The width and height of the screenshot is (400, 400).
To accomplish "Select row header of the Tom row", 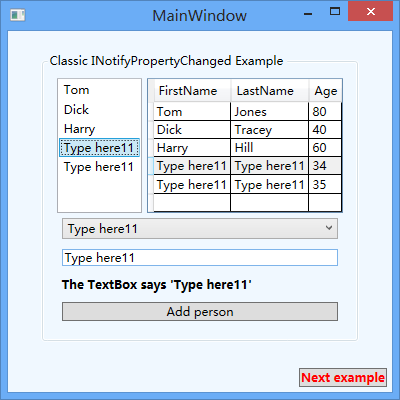I will click(x=151, y=112).
